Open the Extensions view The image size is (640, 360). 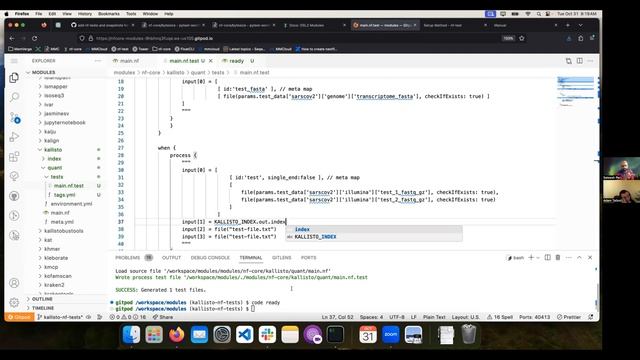coord(14,156)
